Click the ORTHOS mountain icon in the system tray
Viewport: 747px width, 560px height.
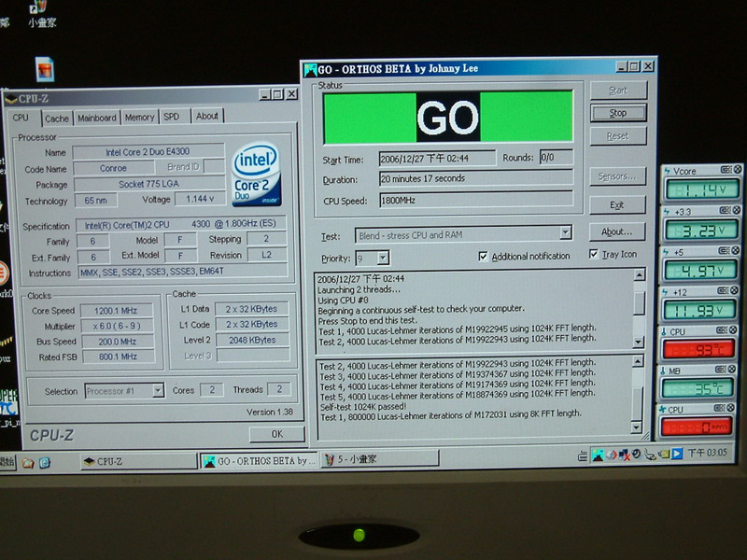(598, 455)
